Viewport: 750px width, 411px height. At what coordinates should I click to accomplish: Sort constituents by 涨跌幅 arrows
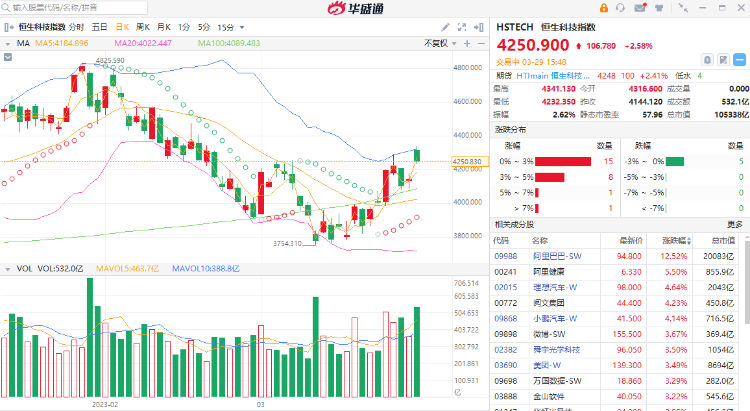689,241
